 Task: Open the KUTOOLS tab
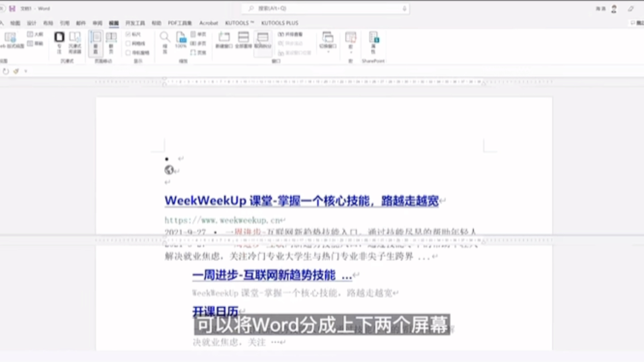point(239,23)
